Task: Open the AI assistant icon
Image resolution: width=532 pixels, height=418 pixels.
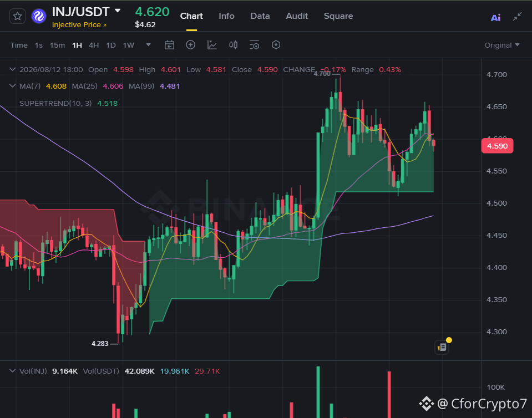Action: [x=496, y=18]
